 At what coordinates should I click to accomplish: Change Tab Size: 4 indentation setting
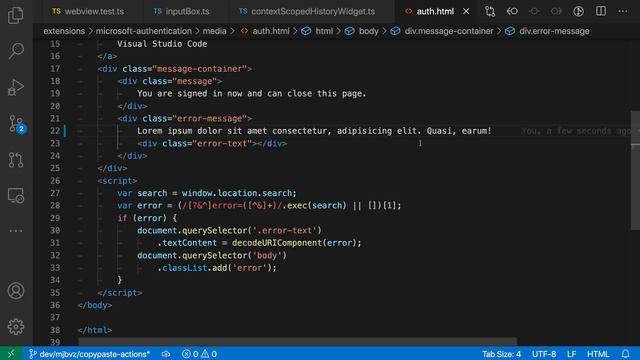[501, 354]
